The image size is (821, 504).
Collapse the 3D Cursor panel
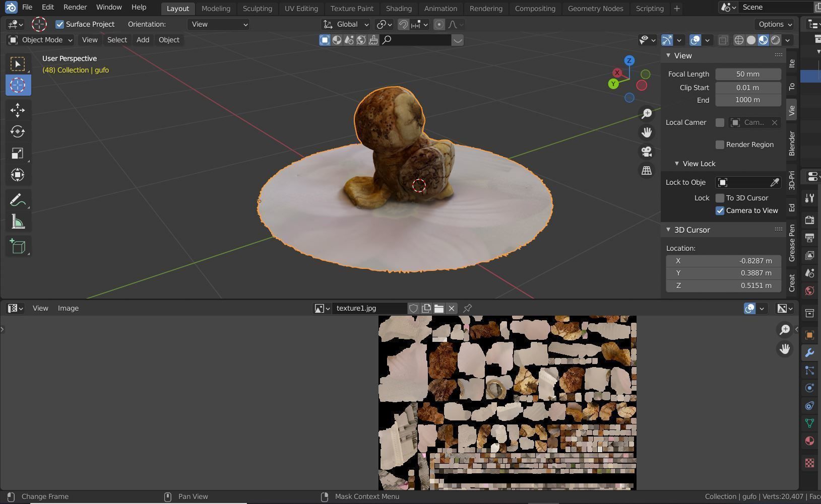tap(668, 230)
